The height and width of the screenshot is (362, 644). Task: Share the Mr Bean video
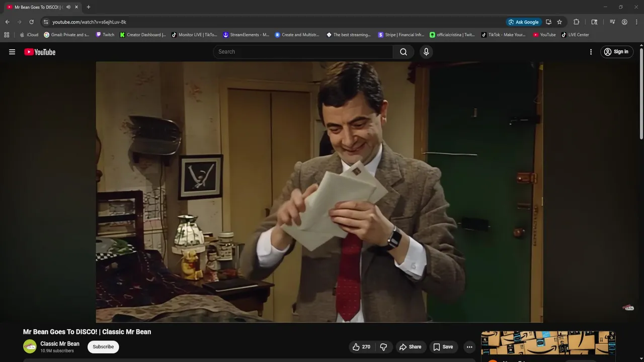tap(410, 347)
